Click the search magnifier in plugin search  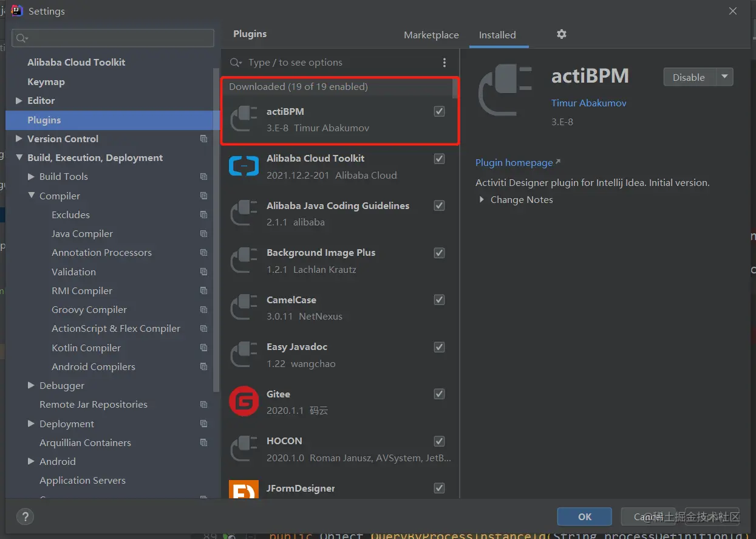[236, 63]
